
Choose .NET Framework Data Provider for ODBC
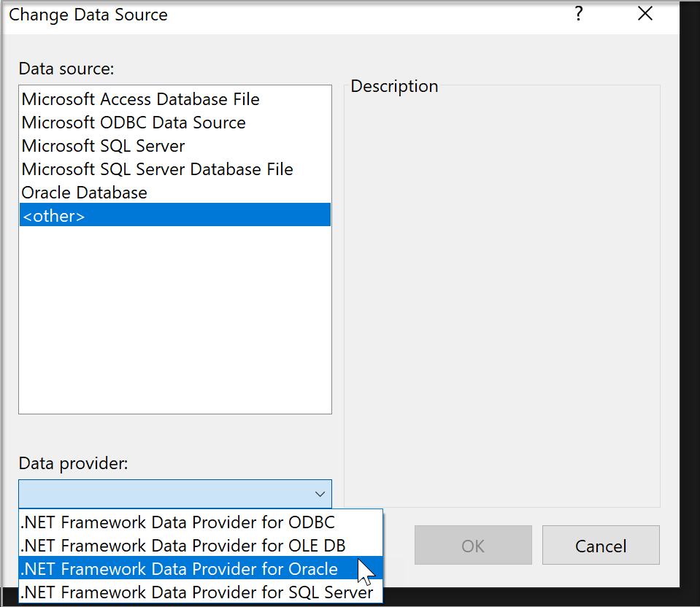177,522
